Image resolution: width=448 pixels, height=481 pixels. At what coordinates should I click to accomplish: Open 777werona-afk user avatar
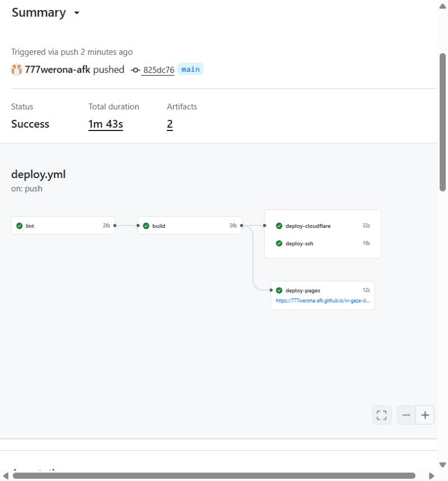(x=17, y=69)
